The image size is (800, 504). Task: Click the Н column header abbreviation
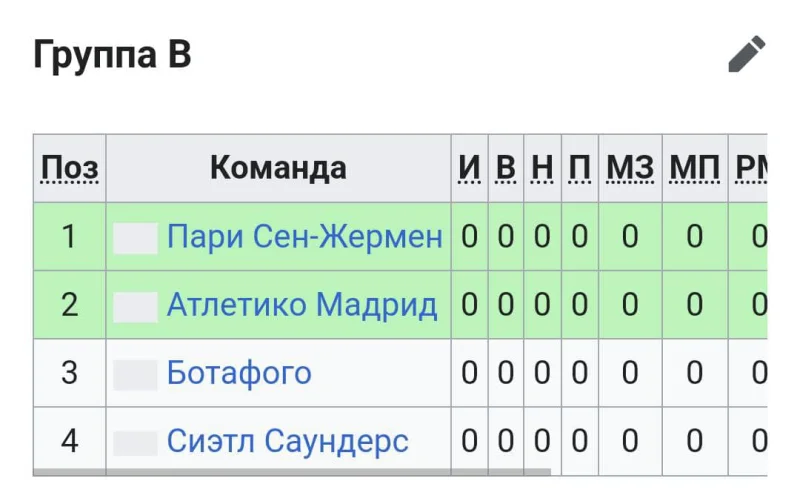[542, 168]
